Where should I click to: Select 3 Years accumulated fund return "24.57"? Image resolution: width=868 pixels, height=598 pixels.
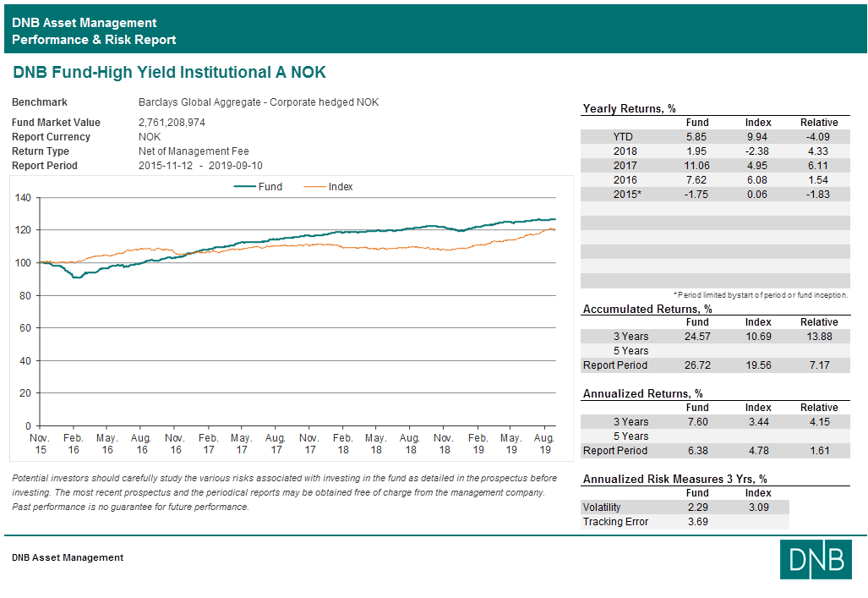point(697,337)
